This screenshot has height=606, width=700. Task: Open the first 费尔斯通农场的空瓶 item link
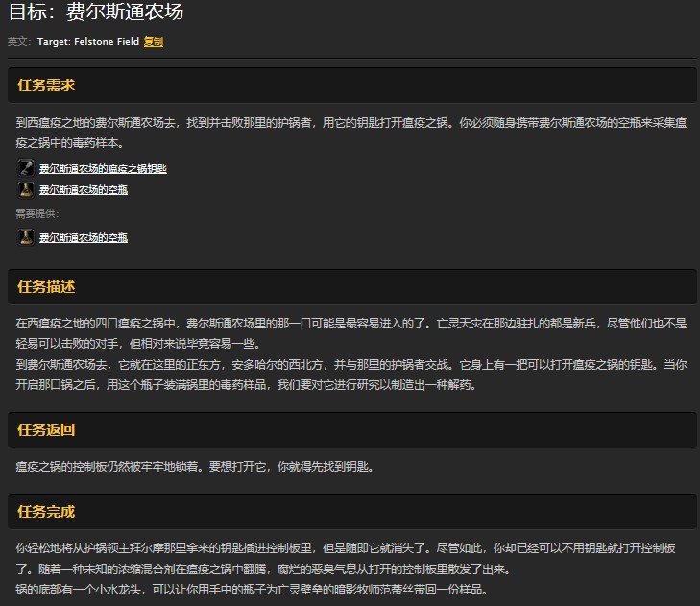(83, 189)
